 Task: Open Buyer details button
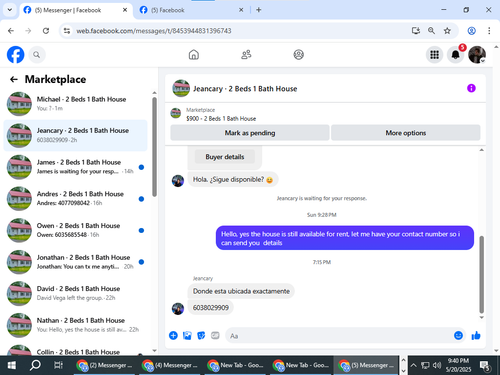pyautogui.click(x=225, y=157)
